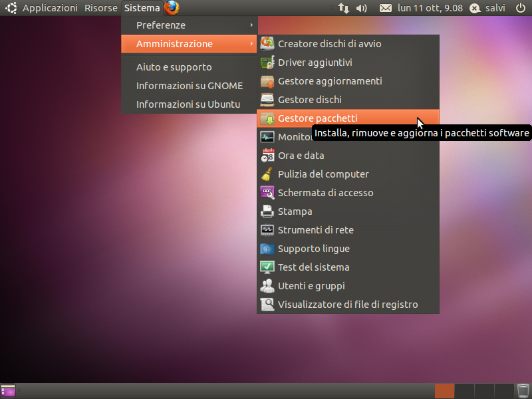Open Informazioni su Ubuntu
Screen dimensions: 532x399
pos(189,104)
